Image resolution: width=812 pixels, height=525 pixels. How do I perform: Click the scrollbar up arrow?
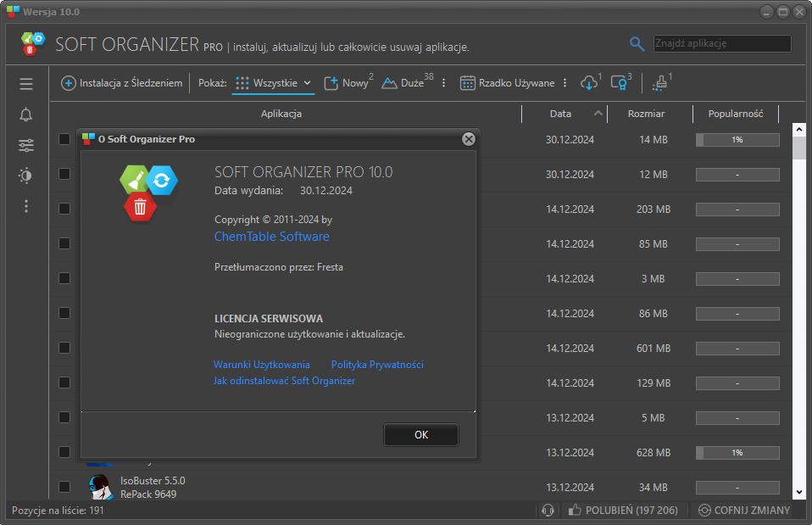pyautogui.click(x=798, y=129)
